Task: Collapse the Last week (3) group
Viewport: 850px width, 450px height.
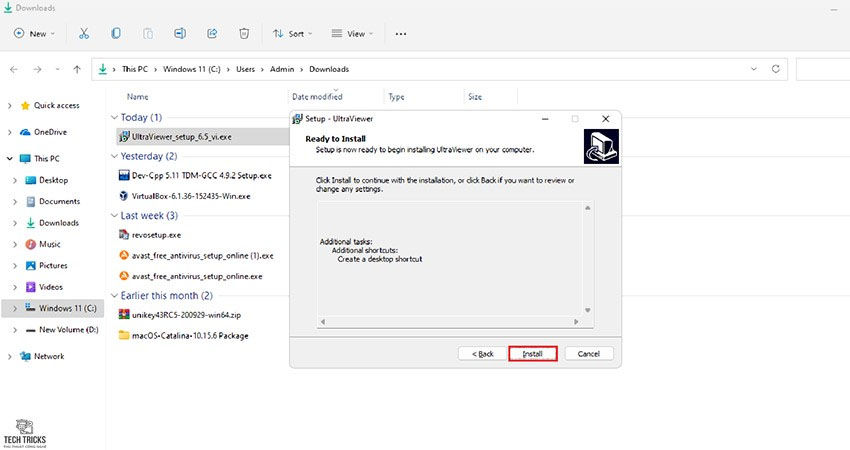Action: tap(114, 216)
